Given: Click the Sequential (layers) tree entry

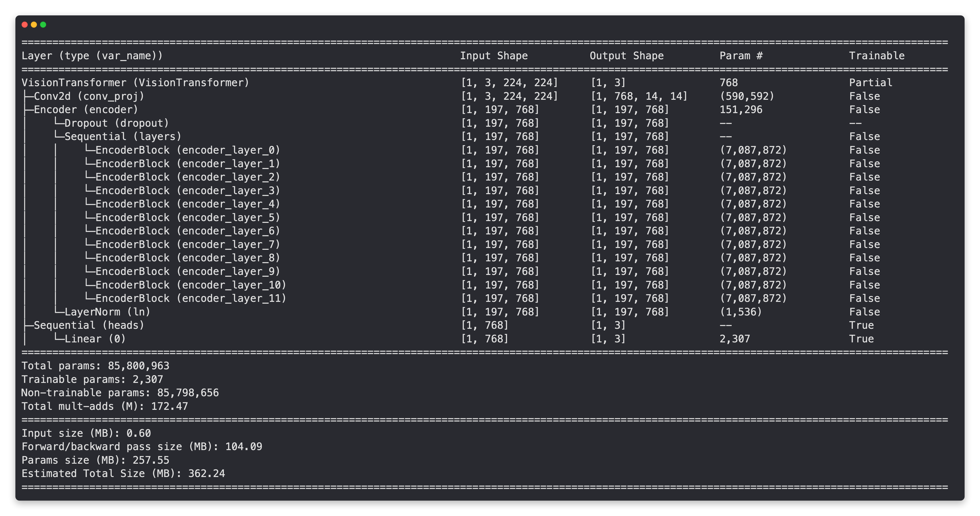Looking at the screenshot, I should (123, 136).
